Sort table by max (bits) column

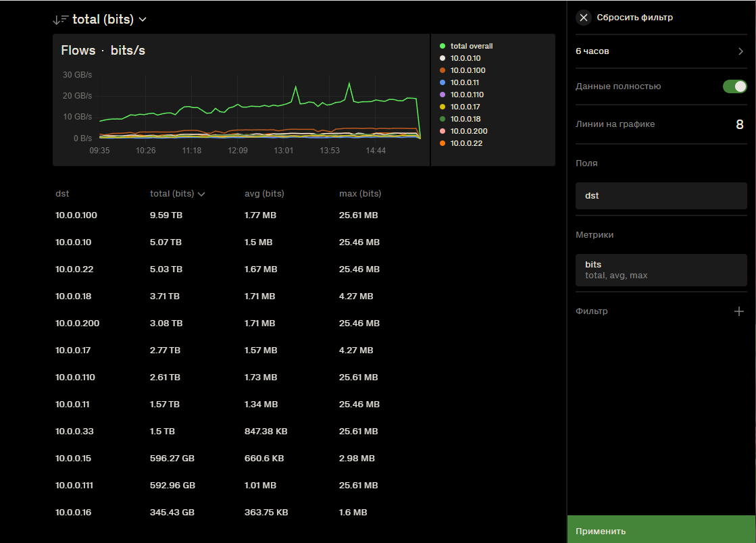[360, 194]
